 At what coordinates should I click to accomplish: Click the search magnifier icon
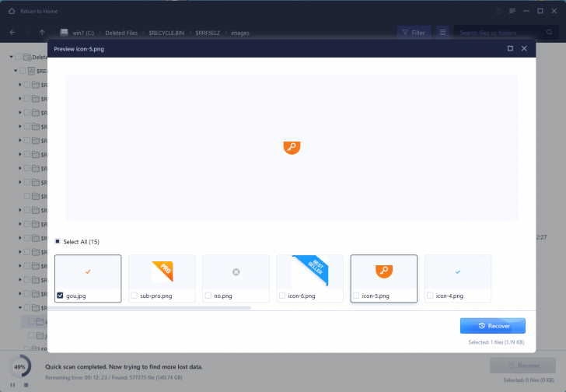pos(549,33)
